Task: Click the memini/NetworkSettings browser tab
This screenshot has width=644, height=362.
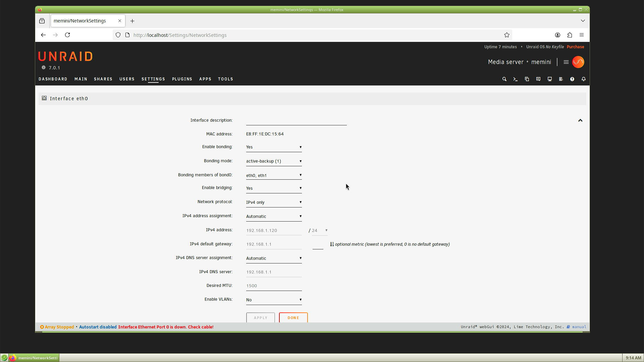Action: point(88,21)
